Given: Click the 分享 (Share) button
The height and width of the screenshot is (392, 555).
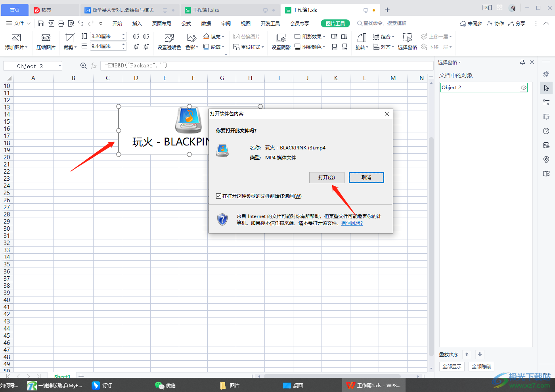Looking at the screenshot, I should (517, 23).
